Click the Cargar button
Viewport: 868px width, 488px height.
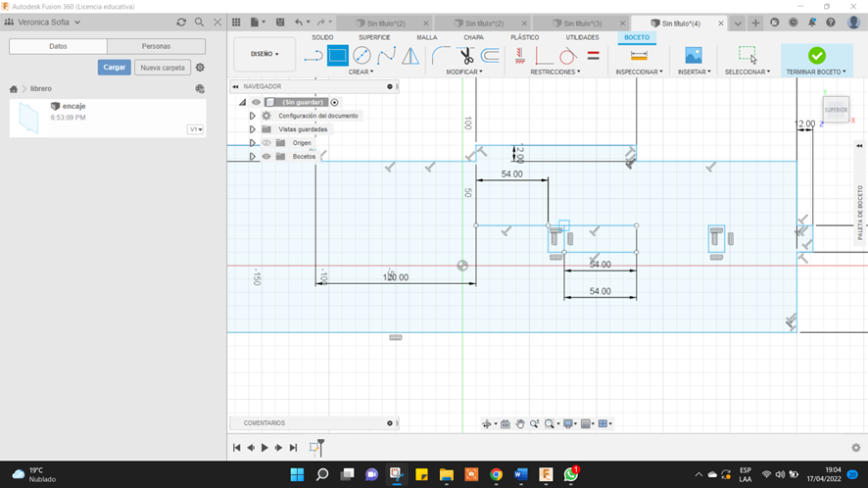114,67
